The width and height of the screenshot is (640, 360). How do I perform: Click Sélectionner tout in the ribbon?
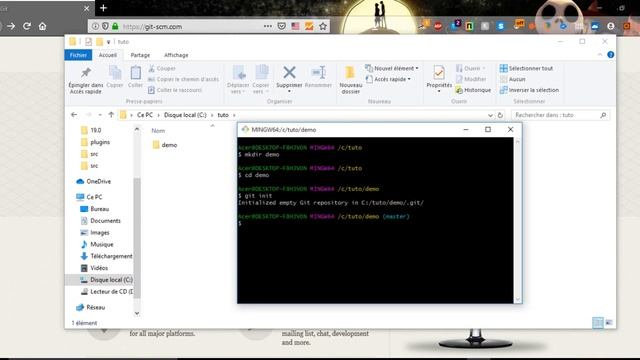coord(526,68)
